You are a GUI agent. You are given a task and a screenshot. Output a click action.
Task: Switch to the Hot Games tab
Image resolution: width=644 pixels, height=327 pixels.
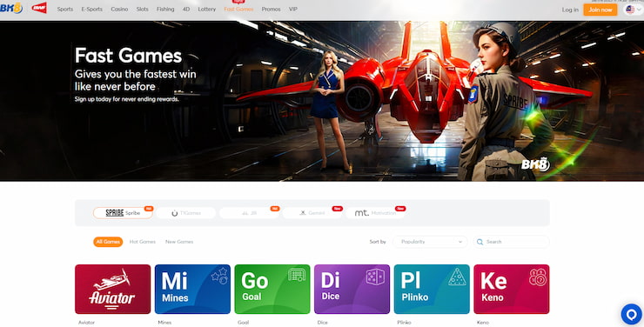pyautogui.click(x=143, y=242)
